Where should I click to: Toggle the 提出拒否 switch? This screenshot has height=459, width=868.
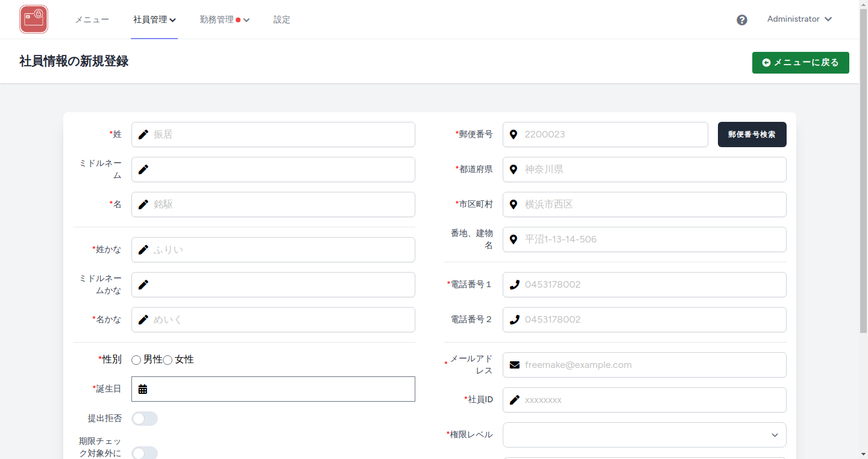point(145,419)
